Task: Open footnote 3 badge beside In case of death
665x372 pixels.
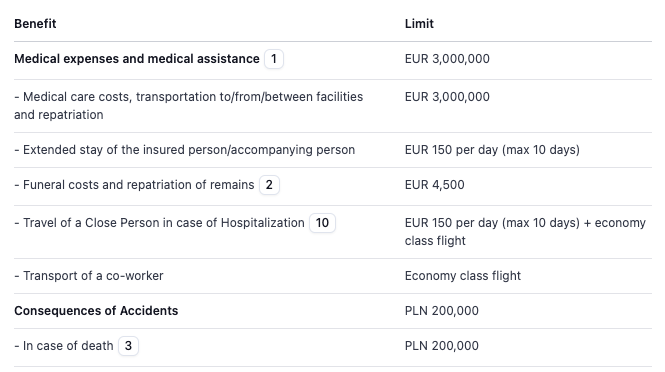Action: point(128,346)
